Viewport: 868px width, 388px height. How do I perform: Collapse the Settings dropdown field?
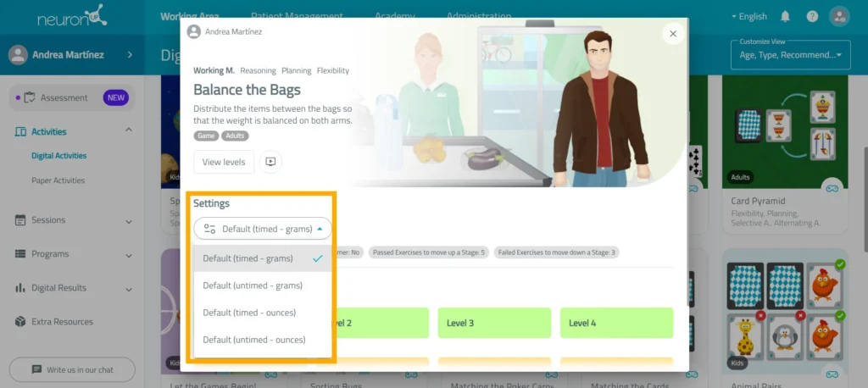(263, 229)
